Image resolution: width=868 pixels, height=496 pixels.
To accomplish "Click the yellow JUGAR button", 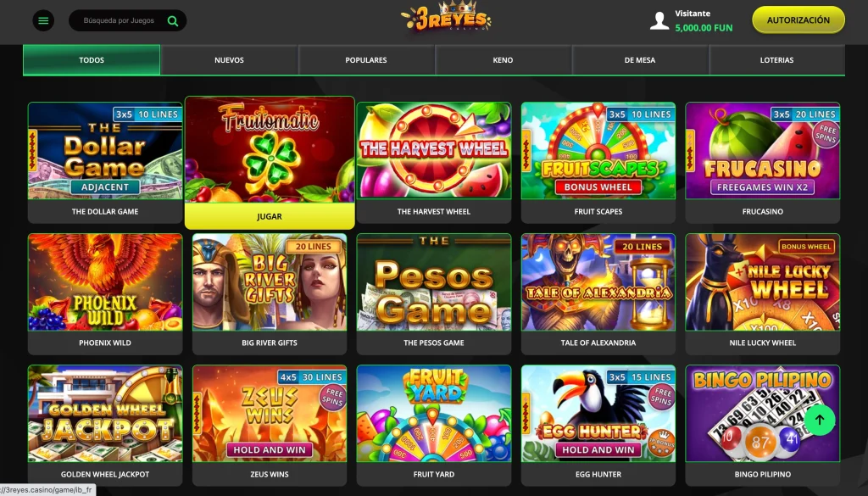I will pos(270,216).
